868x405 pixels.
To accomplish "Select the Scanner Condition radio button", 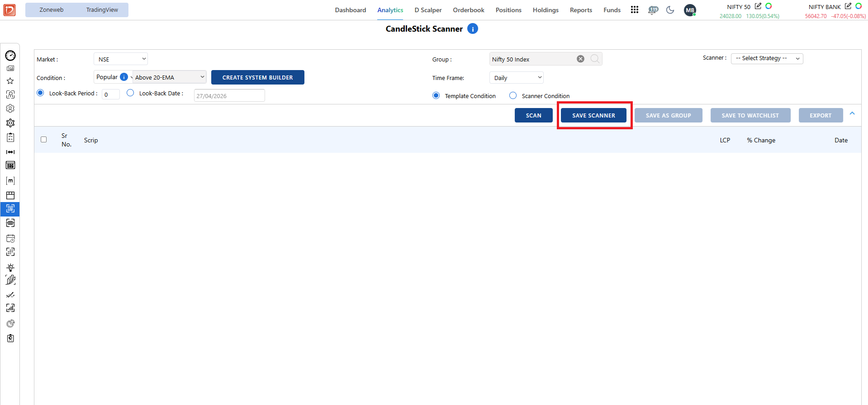I will [513, 96].
